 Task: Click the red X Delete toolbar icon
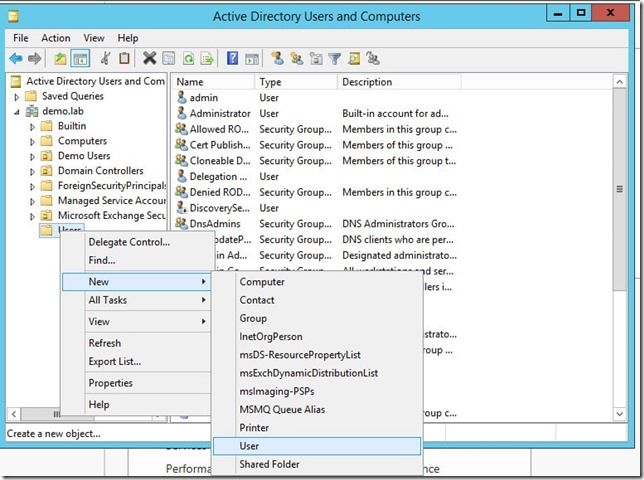coord(149,59)
